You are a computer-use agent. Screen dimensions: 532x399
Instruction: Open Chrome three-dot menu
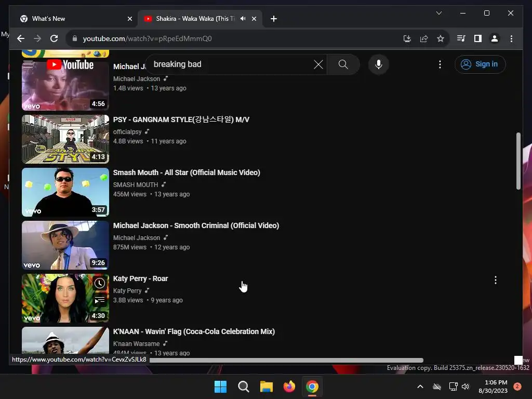(511, 38)
